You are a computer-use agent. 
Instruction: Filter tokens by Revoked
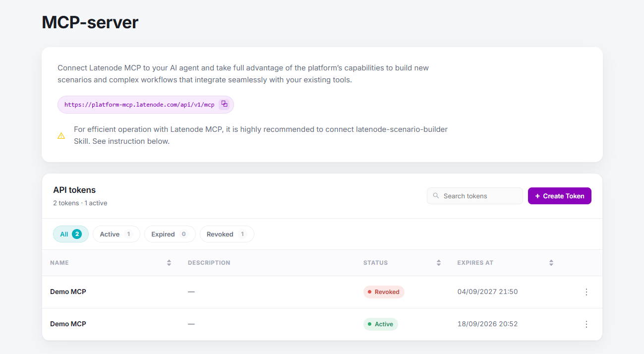click(x=227, y=234)
